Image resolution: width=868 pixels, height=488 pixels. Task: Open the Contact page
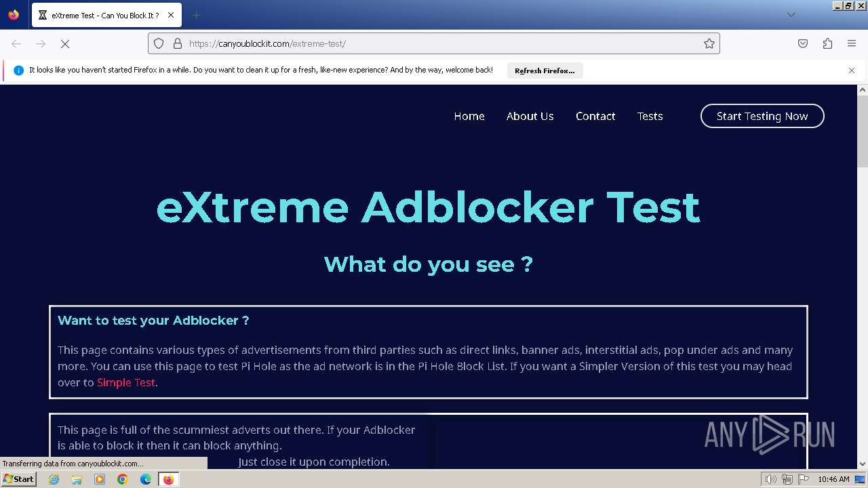[595, 116]
